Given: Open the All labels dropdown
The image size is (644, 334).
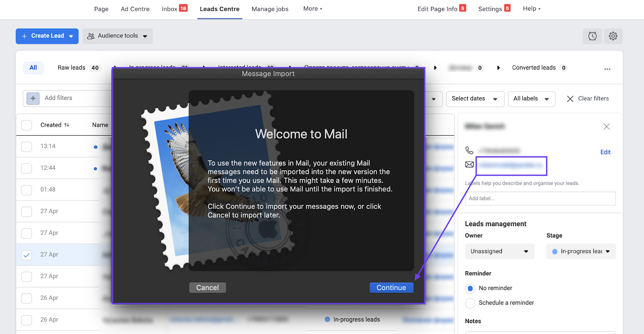Looking at the screenshot, I should tap(531, 99).
